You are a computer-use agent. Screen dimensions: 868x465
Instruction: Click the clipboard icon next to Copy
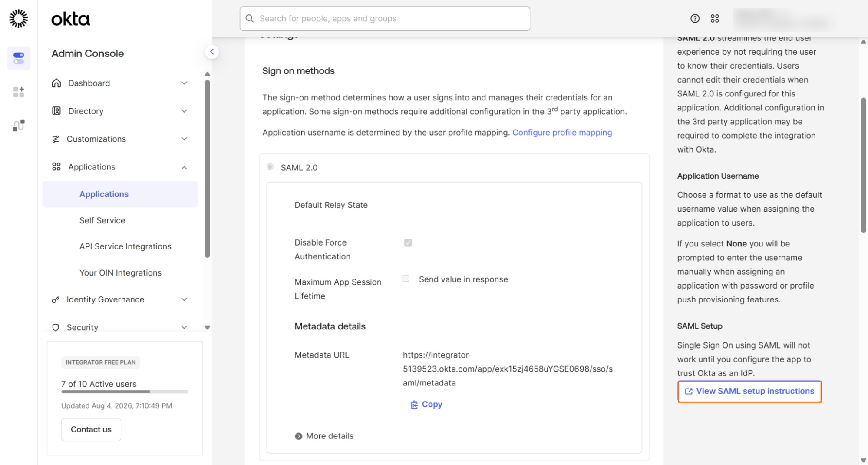coord(414,405)
